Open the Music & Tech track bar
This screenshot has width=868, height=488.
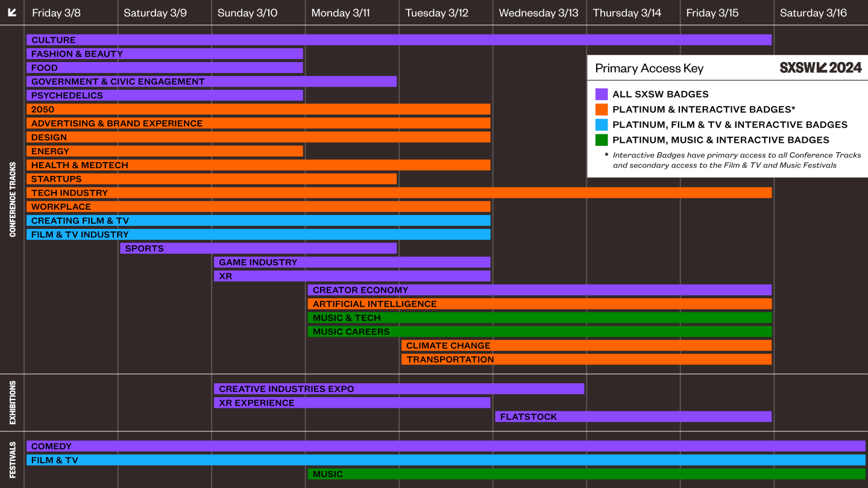tap(539, 318)
